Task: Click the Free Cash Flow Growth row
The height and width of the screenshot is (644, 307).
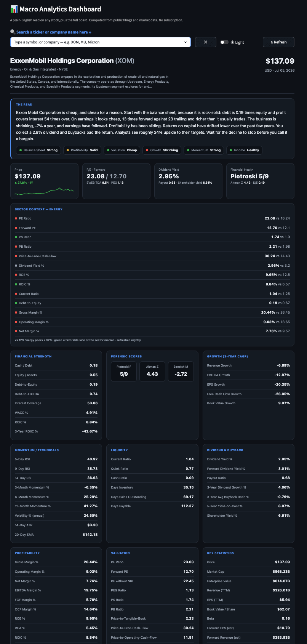Action: 248,394
